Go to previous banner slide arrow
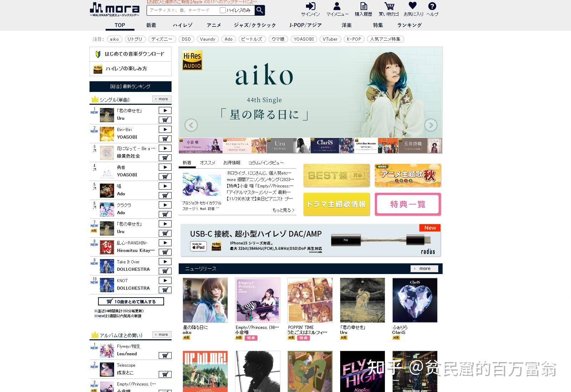571x392 pixels. point(191,125)
